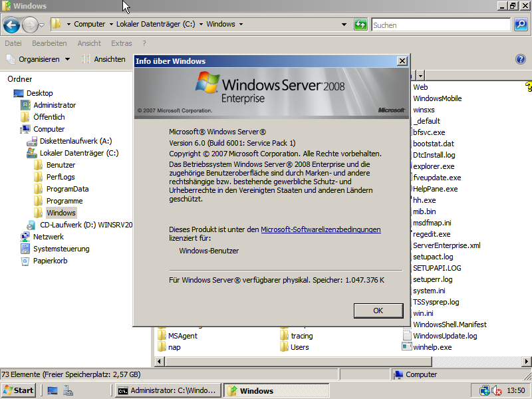Open the Organisieren dropdown menu
Screen dimensions: 532x399
(x=39, y=59)
